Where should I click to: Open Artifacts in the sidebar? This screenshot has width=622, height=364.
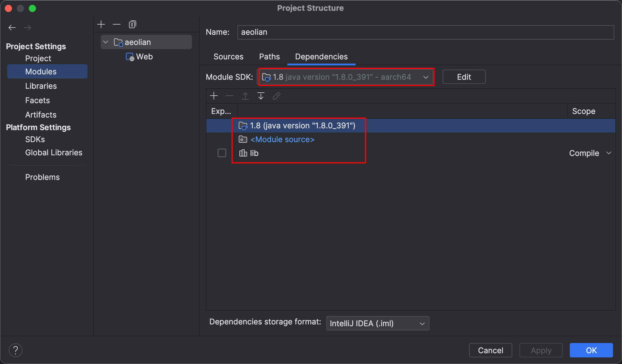(x=41, y=115)
